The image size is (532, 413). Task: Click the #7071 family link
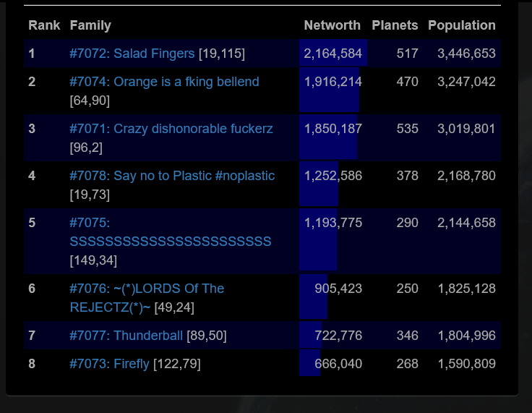171,129
